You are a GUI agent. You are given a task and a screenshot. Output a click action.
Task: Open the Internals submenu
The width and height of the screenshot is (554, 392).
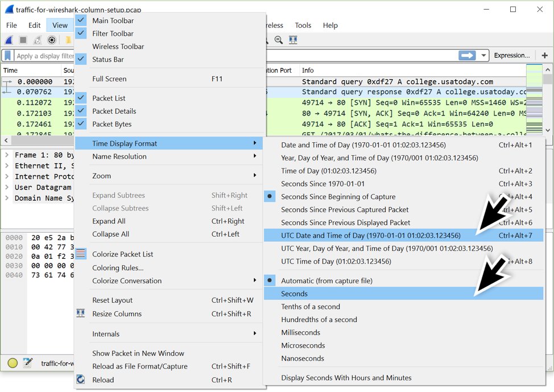[x=170, y=333]
